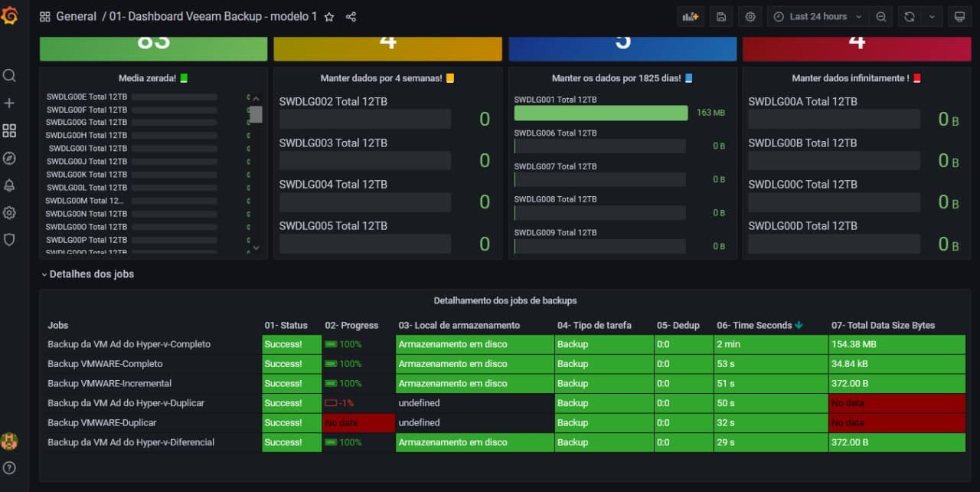The height and width of the screenshot is (492, 980).
Task: Save the dashboard with disk icon
Action: 721,17
